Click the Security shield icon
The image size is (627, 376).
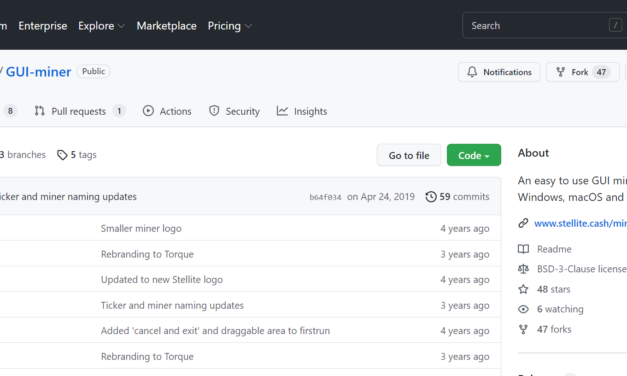coord(214,111)
